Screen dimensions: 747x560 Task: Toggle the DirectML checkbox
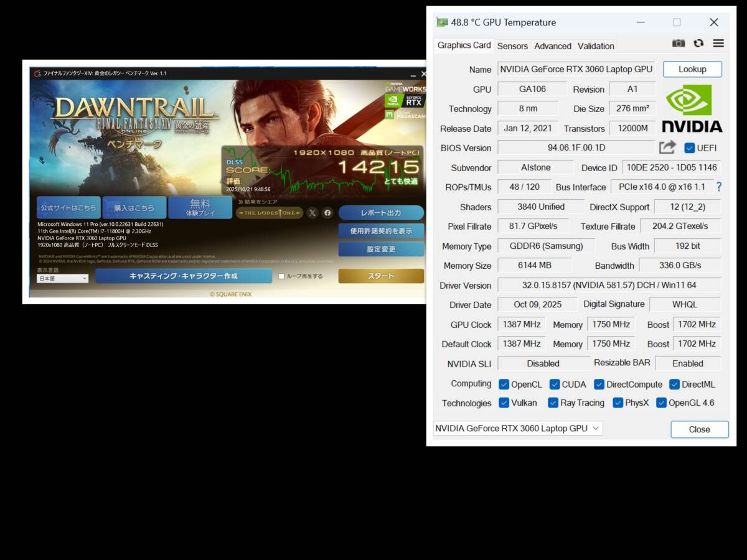coord(674,385)
